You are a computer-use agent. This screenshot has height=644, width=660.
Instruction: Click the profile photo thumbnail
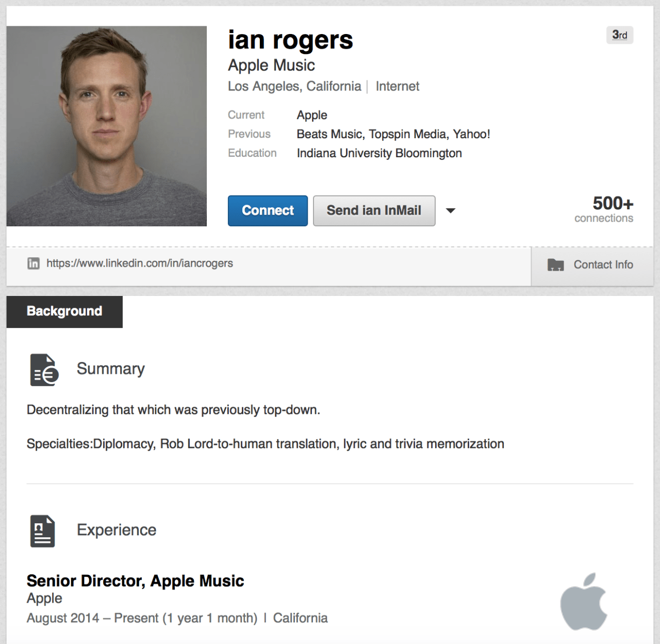click(107, 126)
